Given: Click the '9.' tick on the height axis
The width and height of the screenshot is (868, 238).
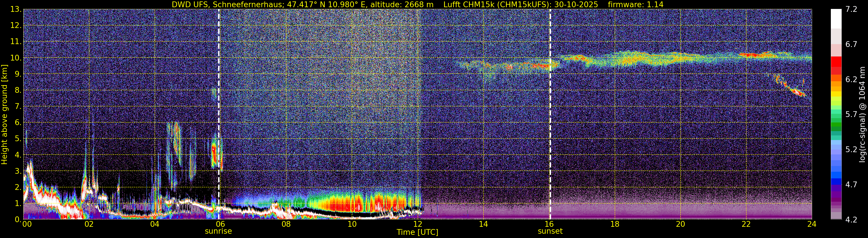Looking at the screenshot, I should click(x=18, y=74).
